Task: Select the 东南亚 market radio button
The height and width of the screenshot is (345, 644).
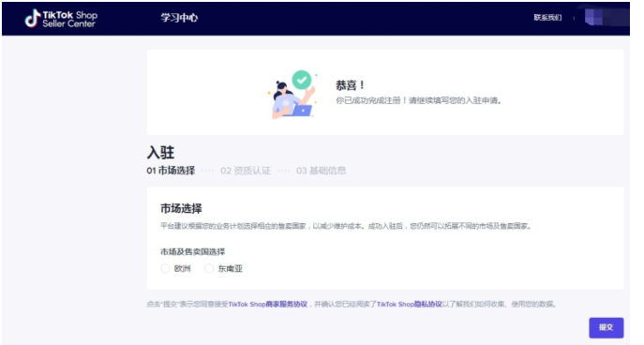Action: (x=209, y=269)
